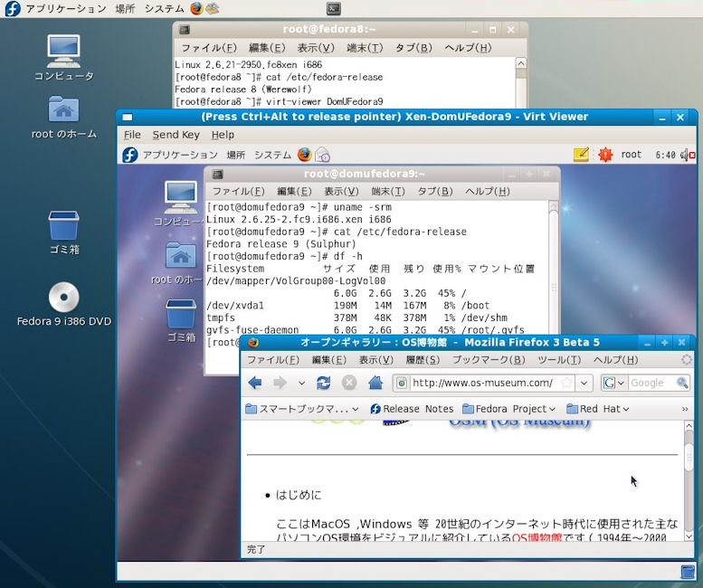
Task: Open 編集(E) menu in the fedora8 terminal
Action: click(267, 48)
